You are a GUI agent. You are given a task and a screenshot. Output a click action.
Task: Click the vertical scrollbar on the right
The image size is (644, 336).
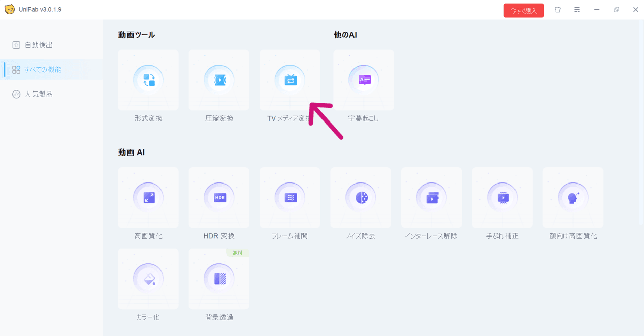coord(641,122)
